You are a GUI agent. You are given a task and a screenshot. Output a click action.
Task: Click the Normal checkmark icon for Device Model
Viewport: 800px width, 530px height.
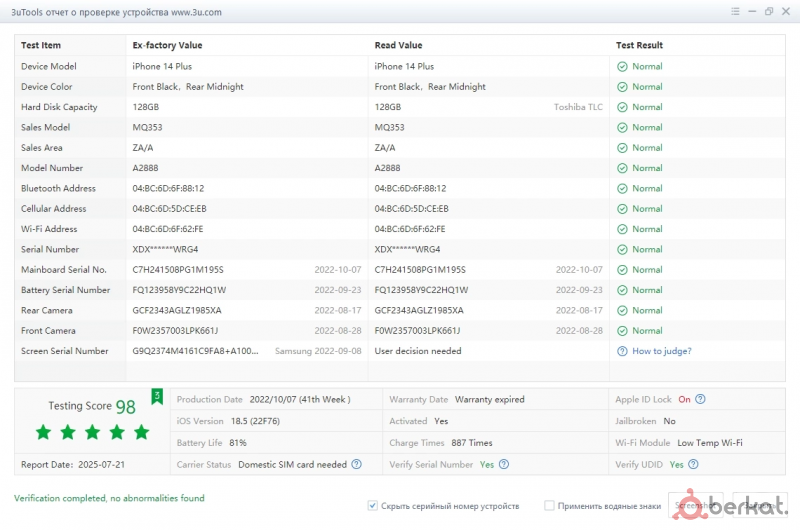tap(622, 66)
